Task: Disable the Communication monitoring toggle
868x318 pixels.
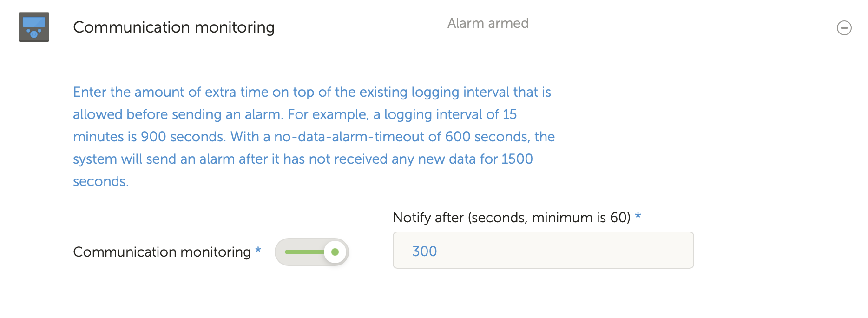Action: [311, 252]
